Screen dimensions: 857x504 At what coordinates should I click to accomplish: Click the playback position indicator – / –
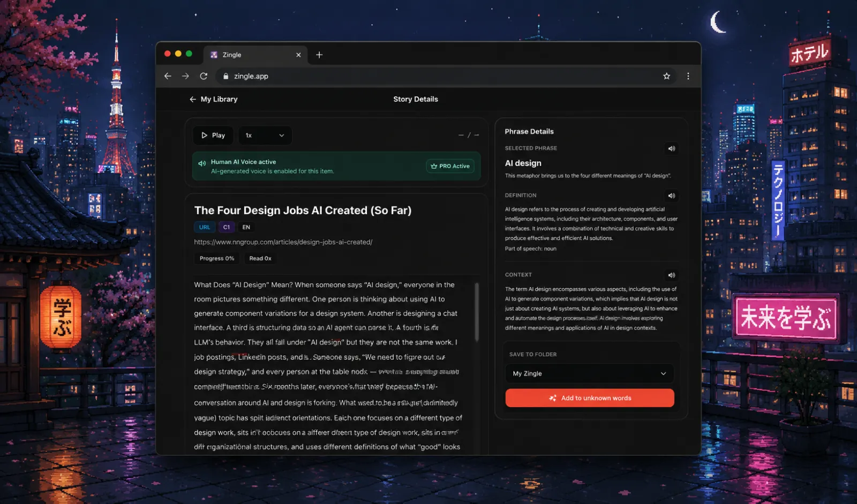pyautogui.click(x=469, y=136)
